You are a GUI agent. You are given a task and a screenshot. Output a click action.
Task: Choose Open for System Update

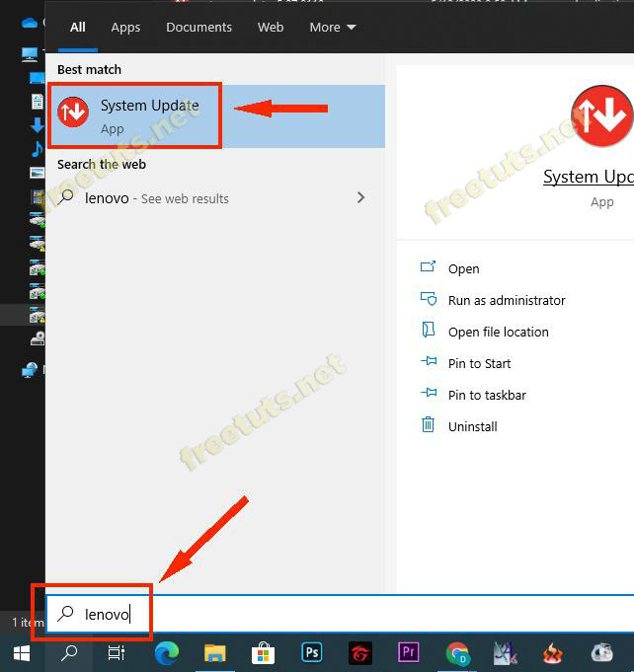464,268
